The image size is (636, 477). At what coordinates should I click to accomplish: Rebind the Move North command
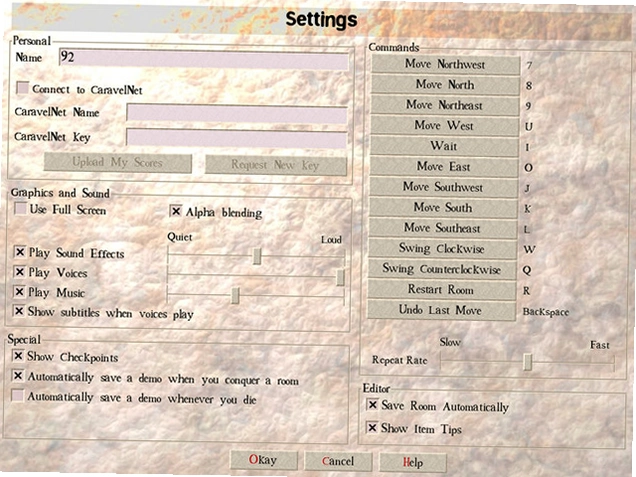point(445,85)
